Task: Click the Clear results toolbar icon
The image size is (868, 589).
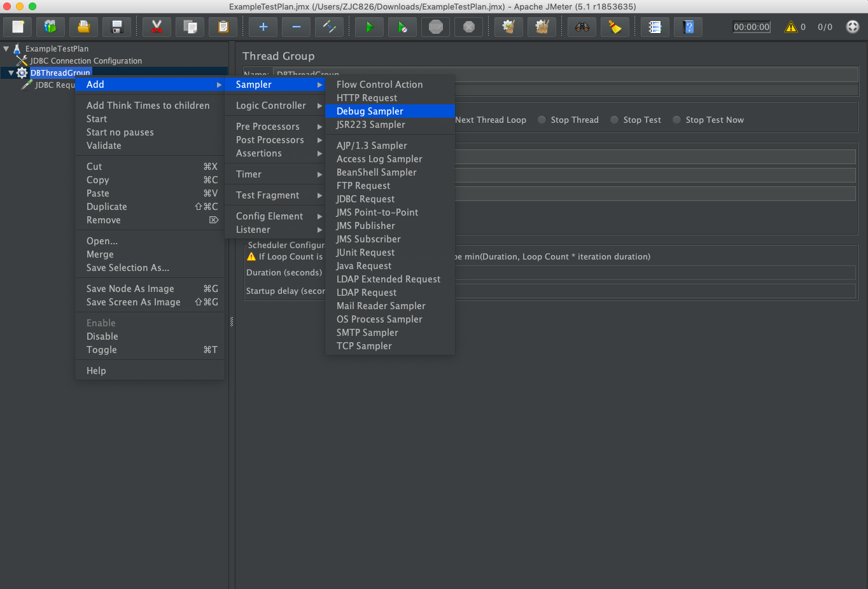Action: pos(508,27)
